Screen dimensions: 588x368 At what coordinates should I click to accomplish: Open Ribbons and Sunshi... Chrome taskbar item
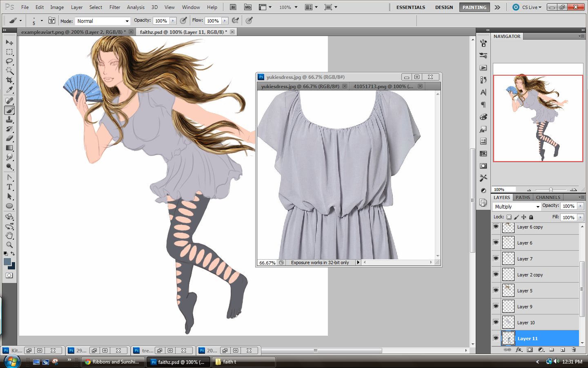click(113, 362)
